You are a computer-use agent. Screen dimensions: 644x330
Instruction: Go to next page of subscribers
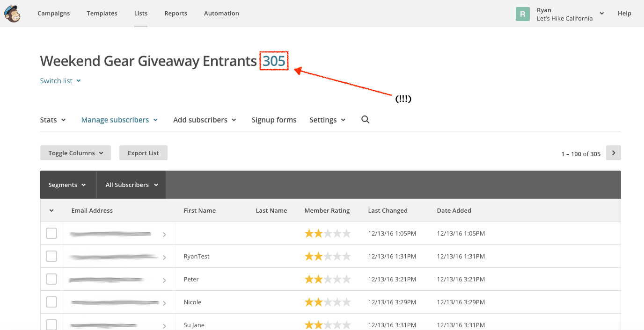(x=613, y=152)
